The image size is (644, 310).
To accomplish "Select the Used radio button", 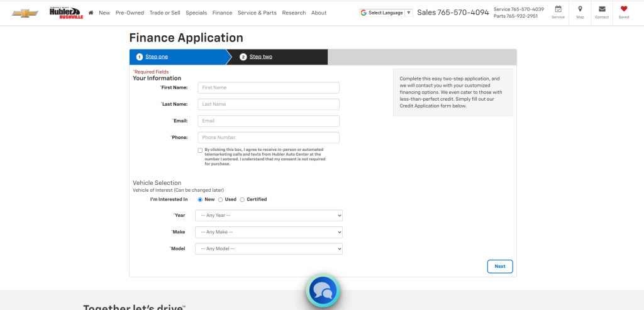I will click(221, 199).
